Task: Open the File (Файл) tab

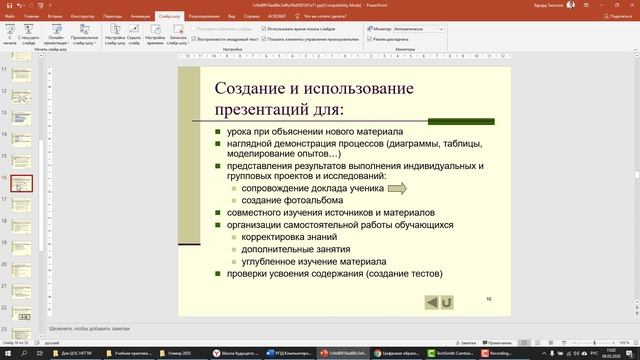Action: [10, 16]
